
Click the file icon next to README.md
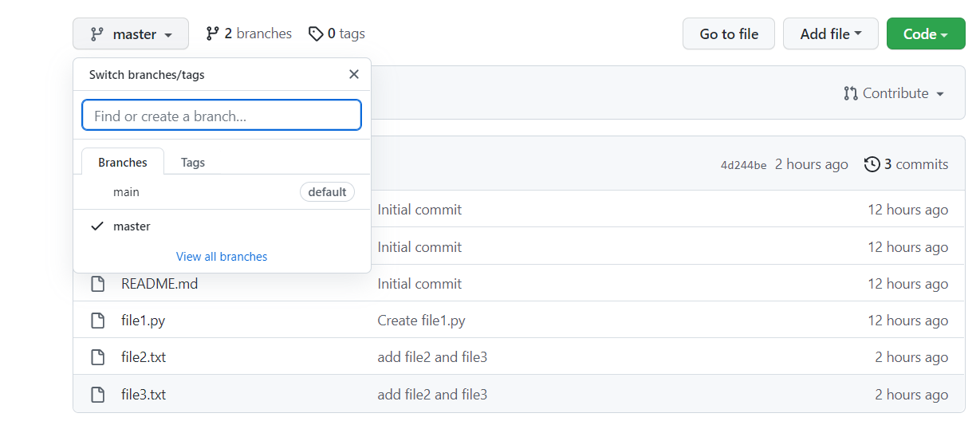pos(97,284)
